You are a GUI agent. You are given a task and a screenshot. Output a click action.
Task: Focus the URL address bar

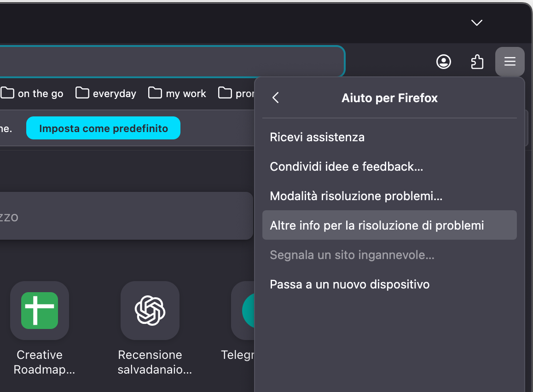pos(172,62)
